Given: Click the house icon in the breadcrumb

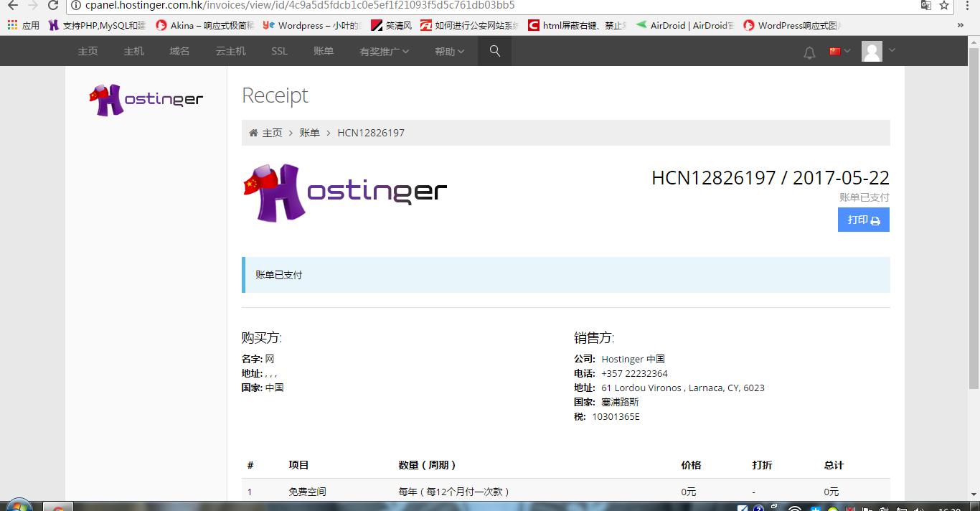Looking at the screenshot, I should pos(253,132).
